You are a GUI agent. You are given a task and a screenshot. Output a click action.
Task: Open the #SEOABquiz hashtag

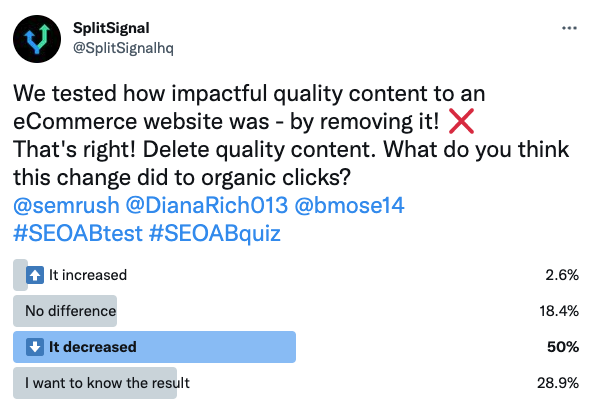click(x=215, y=233)
